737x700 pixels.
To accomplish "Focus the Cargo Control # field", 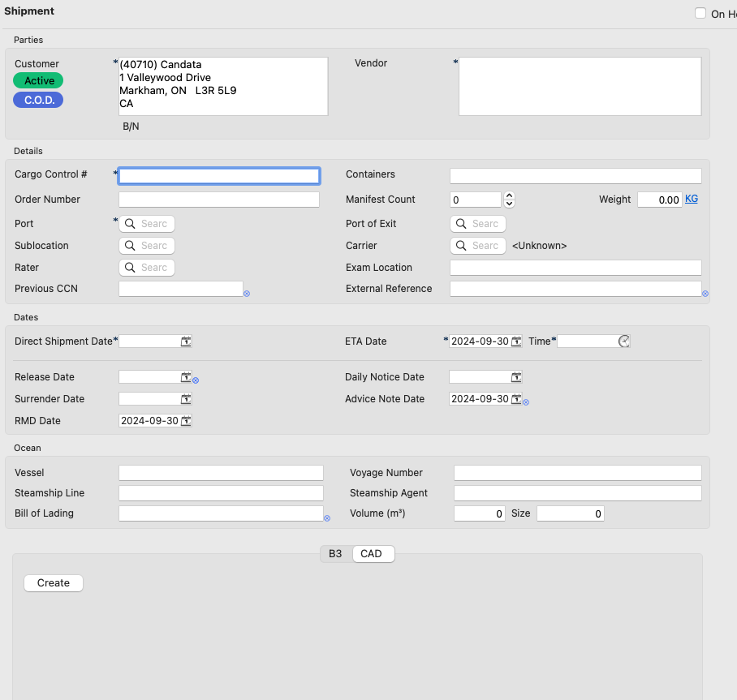I will pos(219,176).
